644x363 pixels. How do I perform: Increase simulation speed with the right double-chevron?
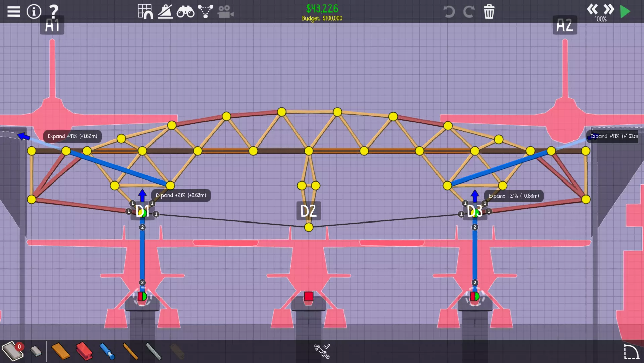pyautogui.click(x=609, y=9)
